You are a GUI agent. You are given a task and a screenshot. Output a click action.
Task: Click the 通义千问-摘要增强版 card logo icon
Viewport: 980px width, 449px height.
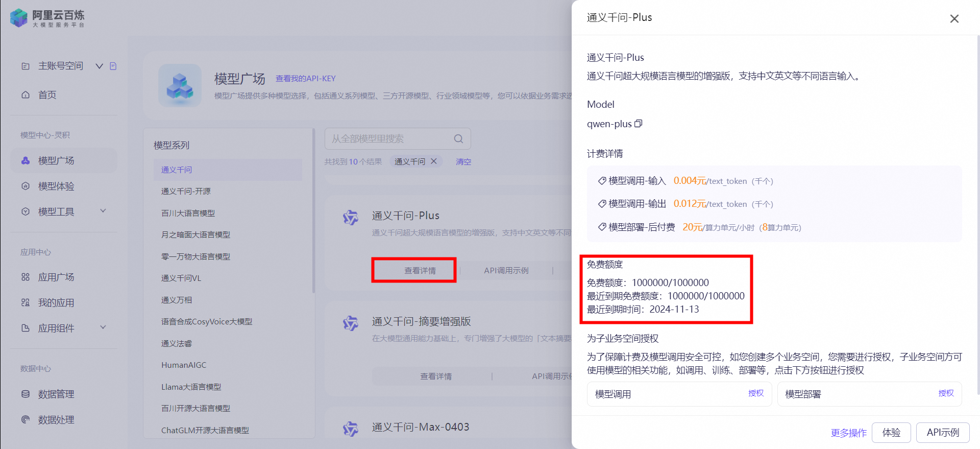[351, 323]
